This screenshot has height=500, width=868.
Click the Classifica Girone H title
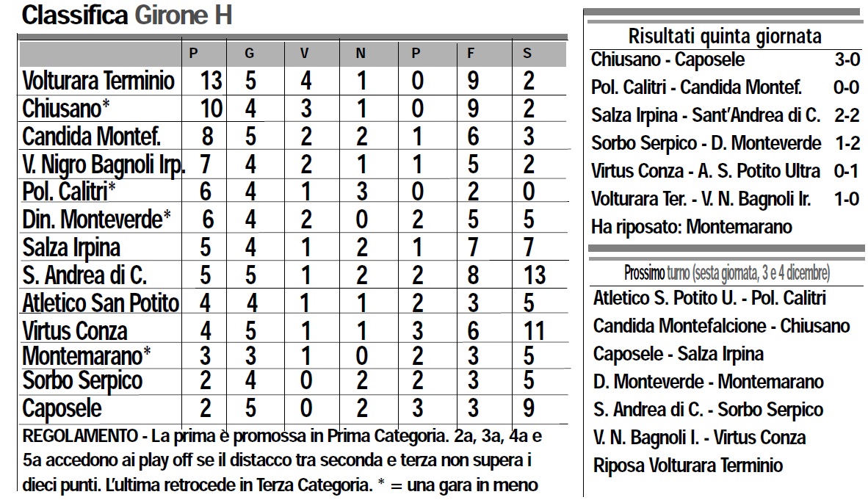tap(126, 15)
